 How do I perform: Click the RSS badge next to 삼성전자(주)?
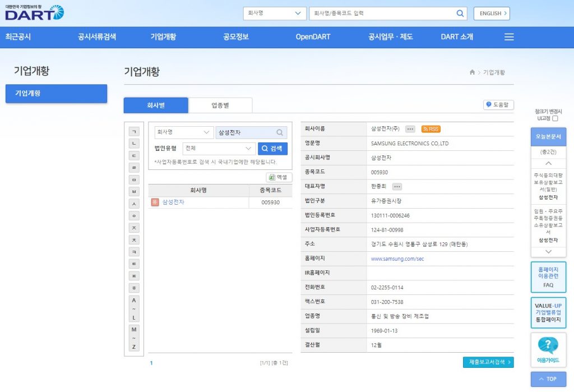tap(431, 129)
